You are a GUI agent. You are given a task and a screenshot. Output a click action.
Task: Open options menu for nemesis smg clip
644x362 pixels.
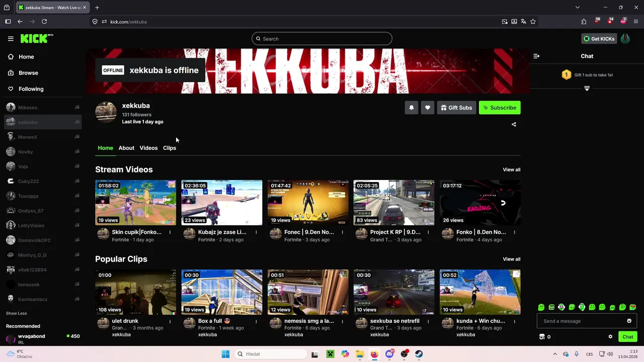pos(342,321)
